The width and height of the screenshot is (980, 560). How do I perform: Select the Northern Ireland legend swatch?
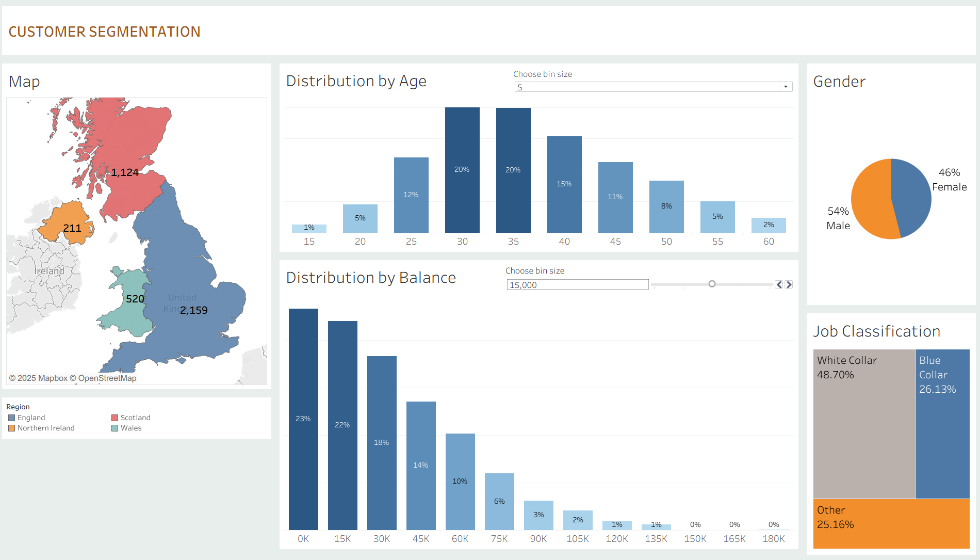click(12, 428)
